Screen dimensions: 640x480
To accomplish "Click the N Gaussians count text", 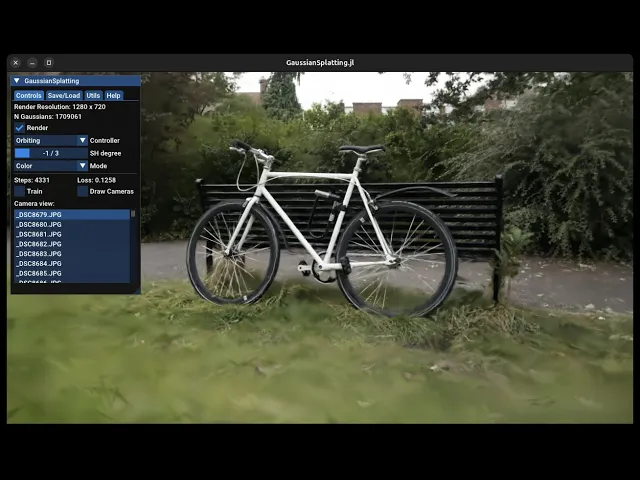I will click(48, 117).
